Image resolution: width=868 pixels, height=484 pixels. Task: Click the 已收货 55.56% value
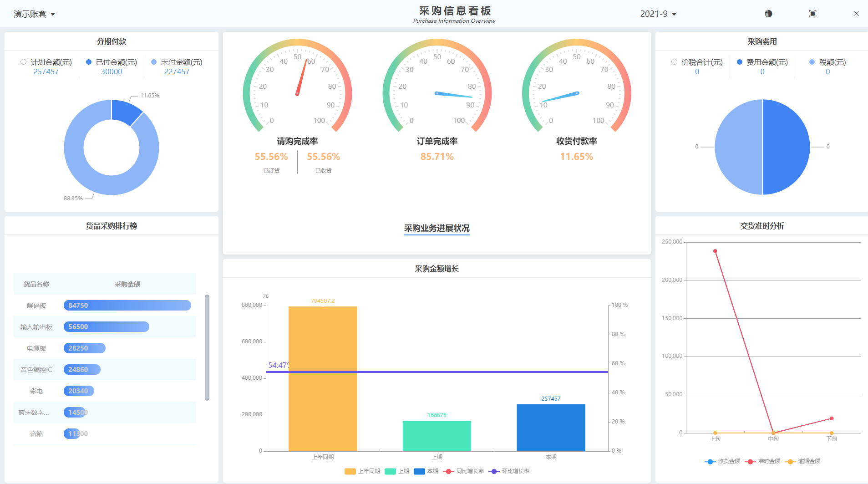(x=324, y=157)
